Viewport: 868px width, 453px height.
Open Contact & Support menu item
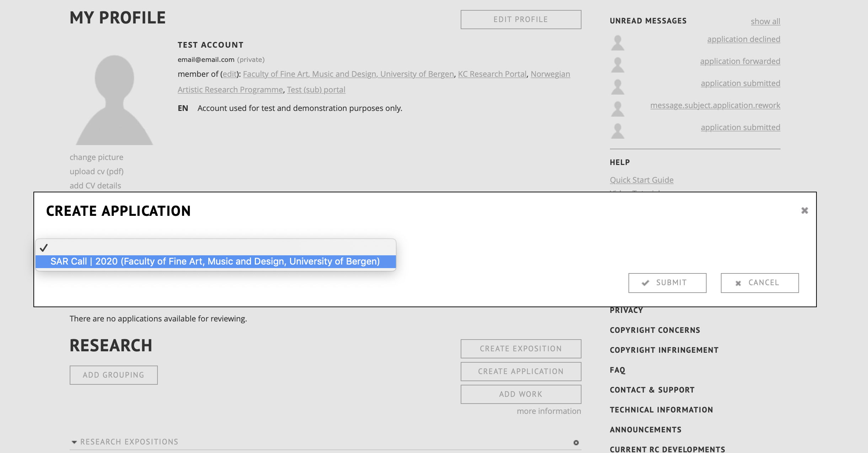click(652, 390)
